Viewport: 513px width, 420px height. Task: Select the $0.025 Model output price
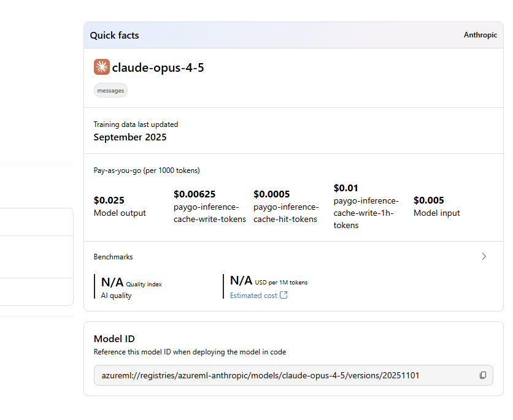tap(109, 200)
